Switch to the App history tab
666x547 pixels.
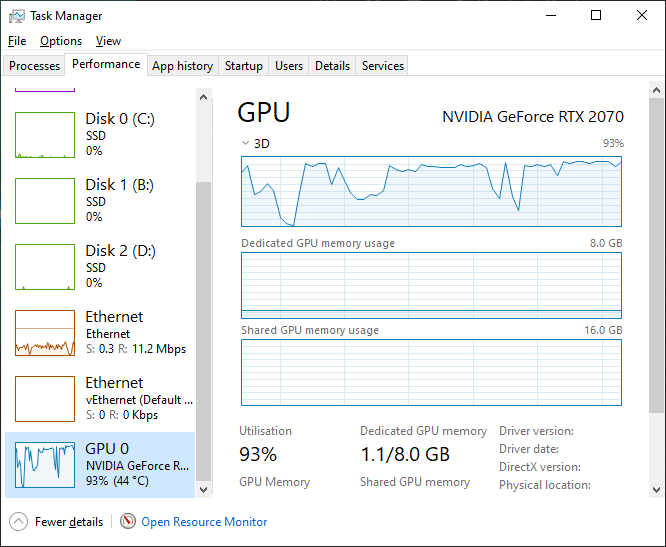[x=182, y=66]
